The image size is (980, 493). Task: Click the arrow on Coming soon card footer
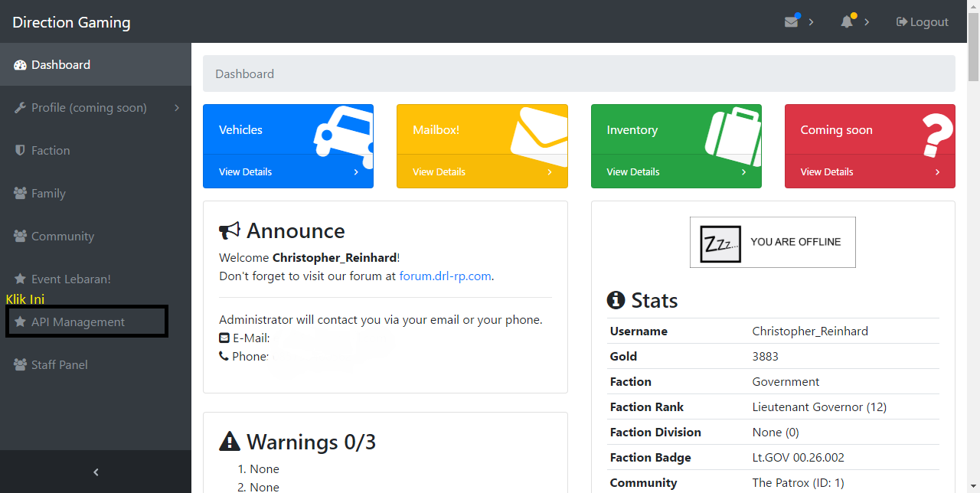pyautogui.click(x=937, y=172)
